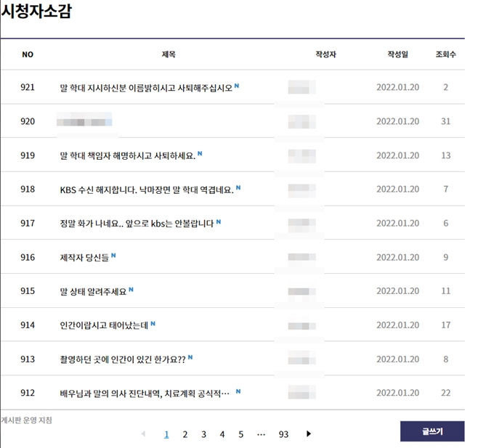Jump to page 3 of the board
Screen dimensions: 478x448
click(x=203, y=434)
